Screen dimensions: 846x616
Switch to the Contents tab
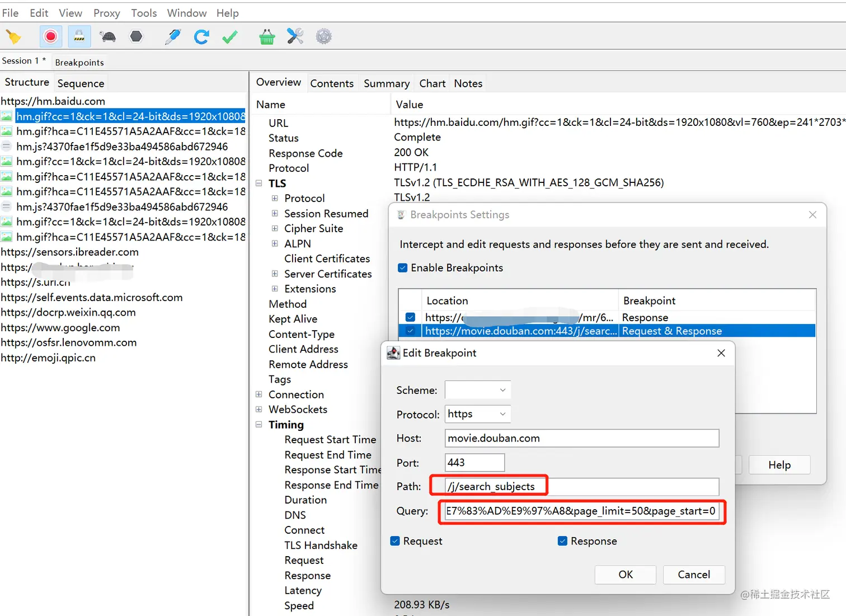pos(332,83)
